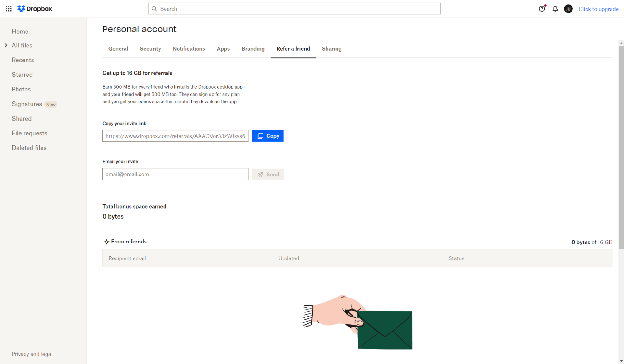624x364 pixels.
Task: Focus the email invite input field
Action: coord(175,174)
